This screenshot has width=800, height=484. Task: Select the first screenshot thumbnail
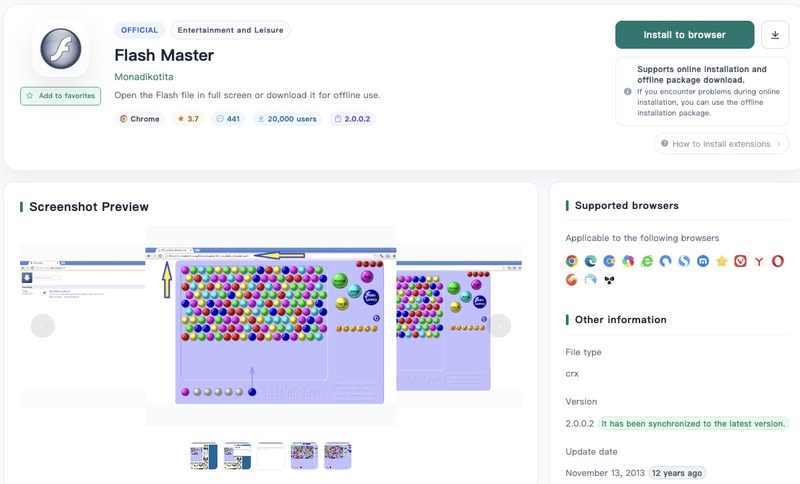point(204,455)
